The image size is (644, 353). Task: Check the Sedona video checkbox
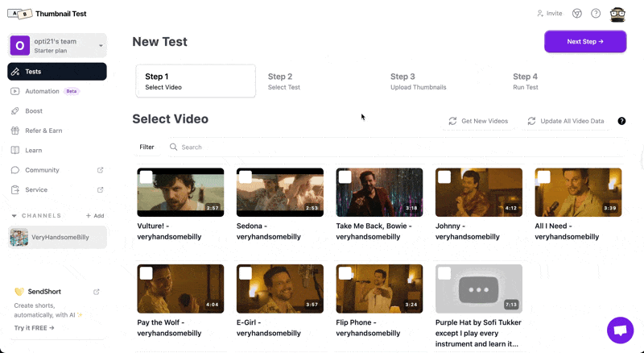click(246, 177)
